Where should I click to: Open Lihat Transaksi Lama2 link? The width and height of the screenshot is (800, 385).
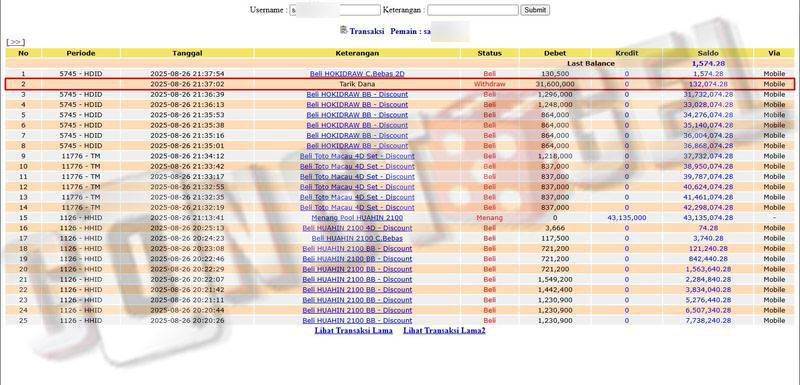(x=444, y=330)
